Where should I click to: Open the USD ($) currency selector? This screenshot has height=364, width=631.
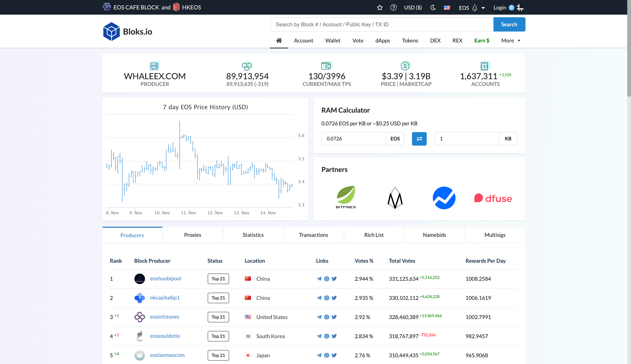pyautogui.click(x=413, y=8)
